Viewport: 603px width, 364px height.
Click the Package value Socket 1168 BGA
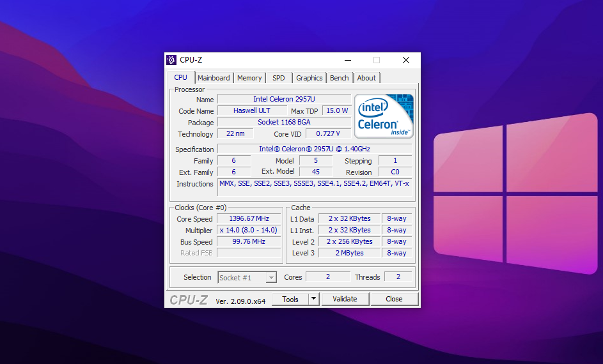click(x=284, y=122)
